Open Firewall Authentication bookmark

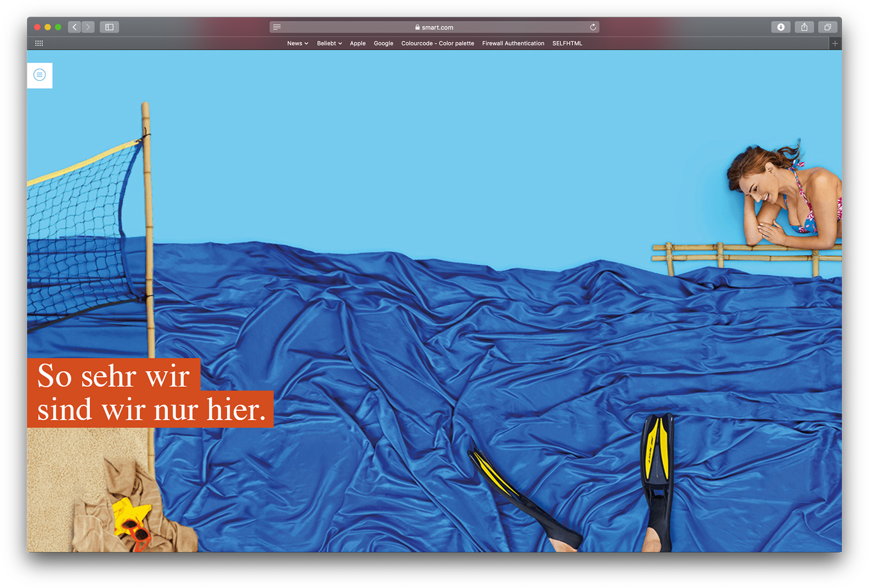513,43
